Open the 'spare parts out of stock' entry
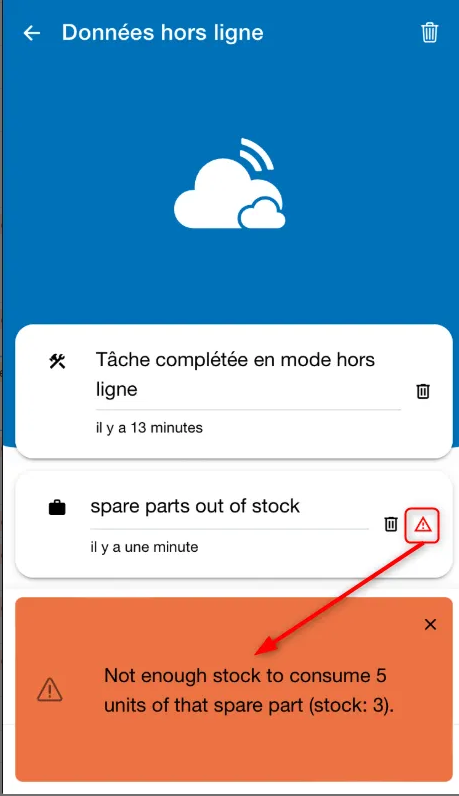459x796 pixels. pos(195,506)
